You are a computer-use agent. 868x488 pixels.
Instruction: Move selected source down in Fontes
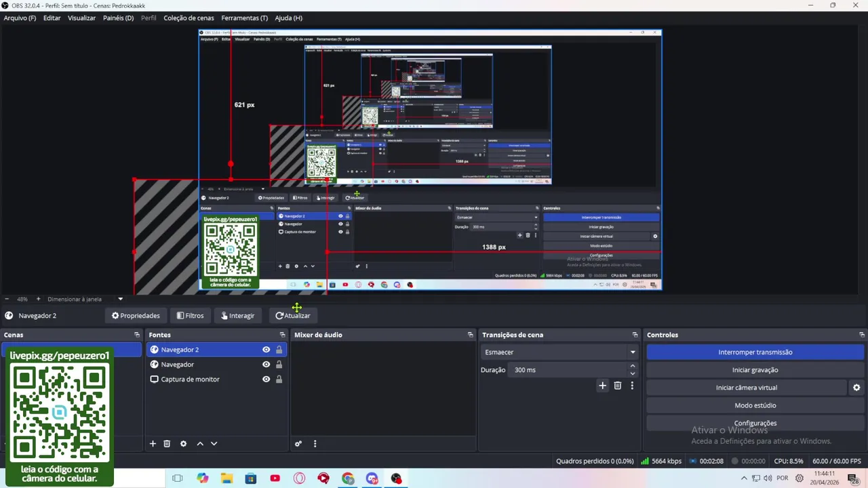[x=214, y=444]
